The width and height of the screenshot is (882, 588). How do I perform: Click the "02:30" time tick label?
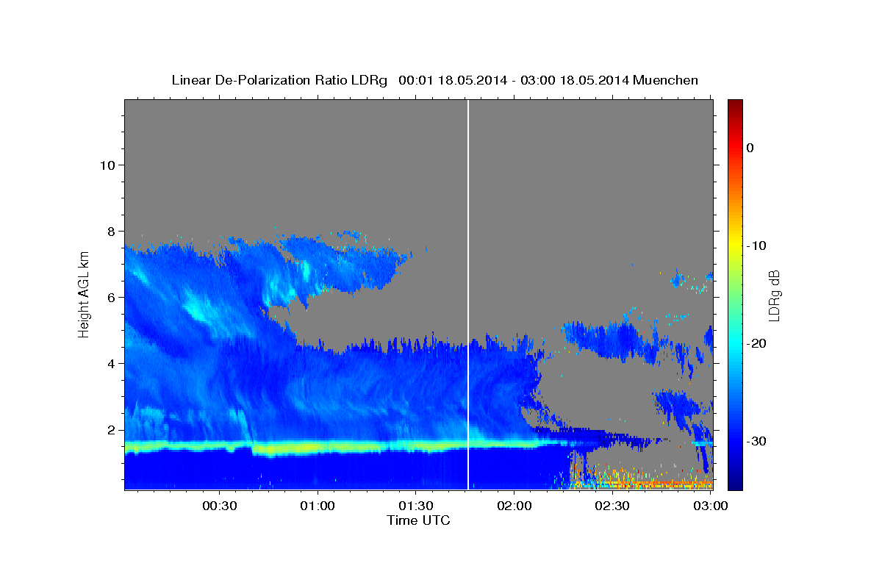(612, 506)
